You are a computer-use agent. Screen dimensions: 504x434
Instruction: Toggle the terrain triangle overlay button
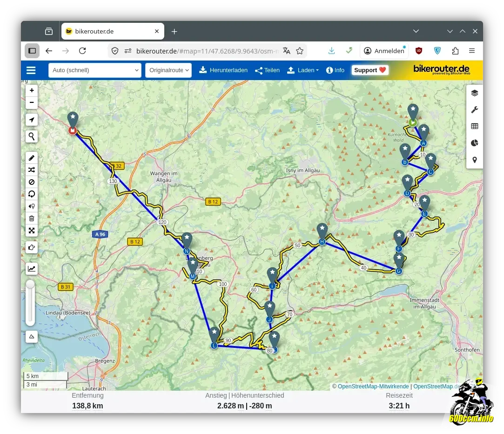click(x=32, y=336)
